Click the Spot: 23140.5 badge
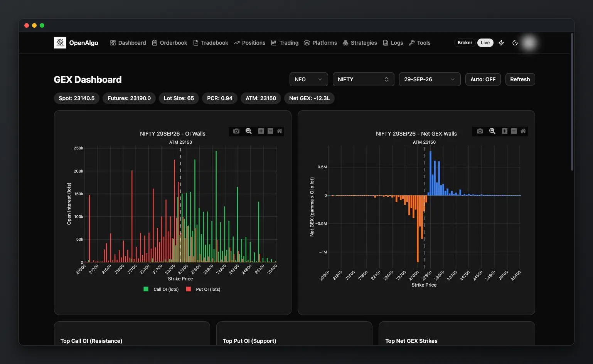The height and width of the screenshot is (364, 593). click(x=77, y=98)
